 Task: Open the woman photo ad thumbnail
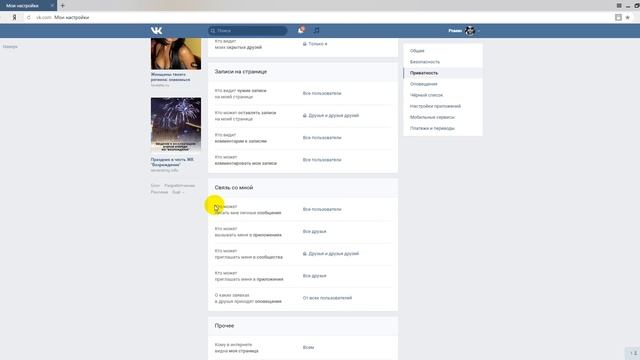[x=176, y=54]
